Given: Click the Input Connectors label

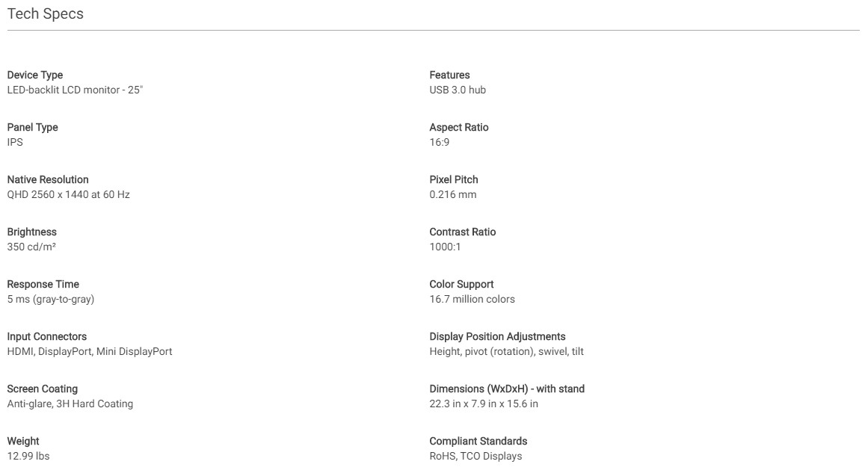Looking at the screenshot, I should (47, 336).
